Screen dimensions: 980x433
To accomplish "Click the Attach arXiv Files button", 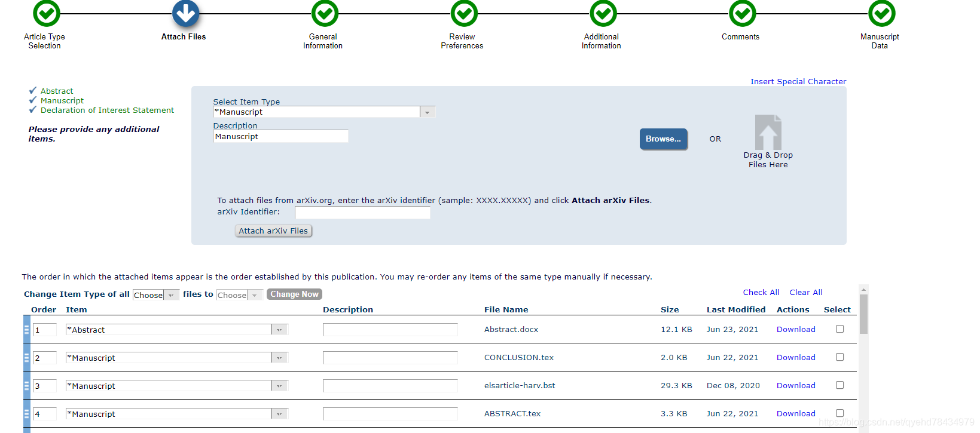I will click(x=273, y=231).
